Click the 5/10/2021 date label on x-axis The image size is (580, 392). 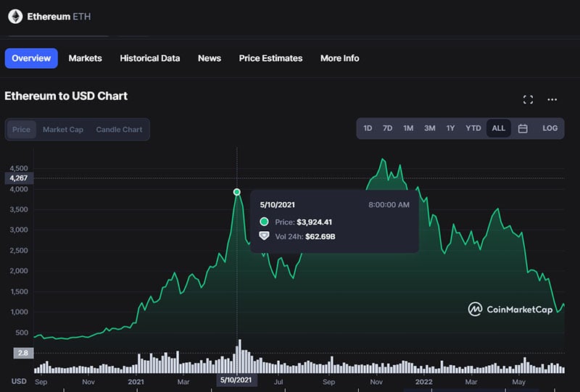click(236, 380)
